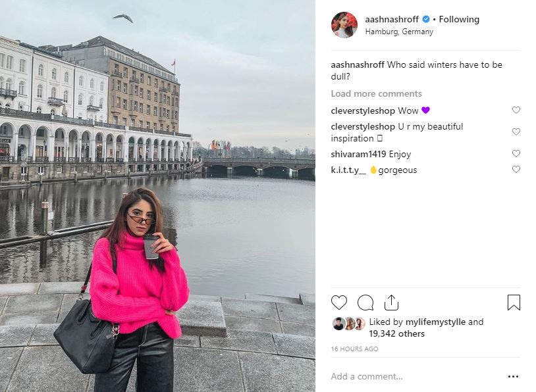The width and height of the screenshot is (536, 392).
Task: Save the post with the bookmark icon
Action: click(x=514, y=303)
